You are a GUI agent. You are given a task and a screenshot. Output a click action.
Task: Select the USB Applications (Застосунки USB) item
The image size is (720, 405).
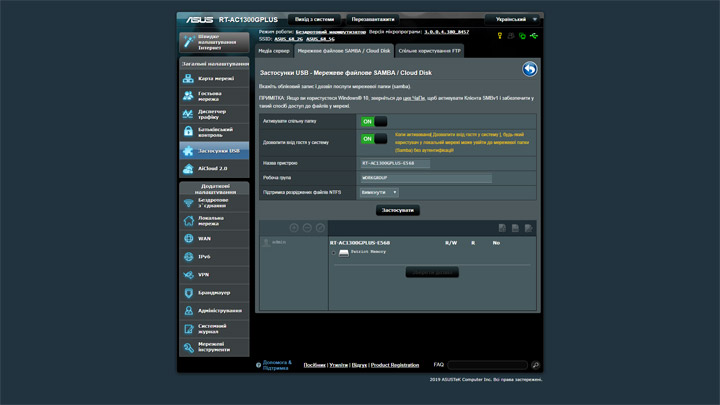point(214,151)
